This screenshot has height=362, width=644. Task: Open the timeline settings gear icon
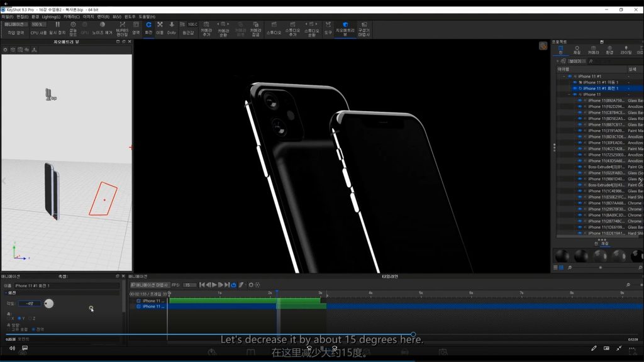(251, 285)
